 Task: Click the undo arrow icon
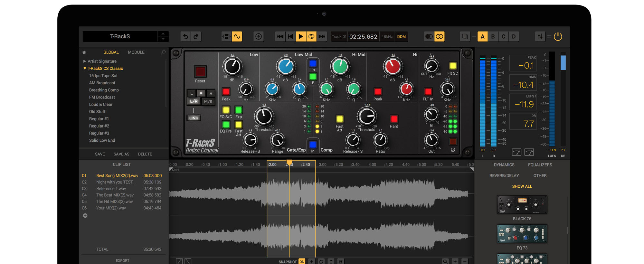click(185, 37)
